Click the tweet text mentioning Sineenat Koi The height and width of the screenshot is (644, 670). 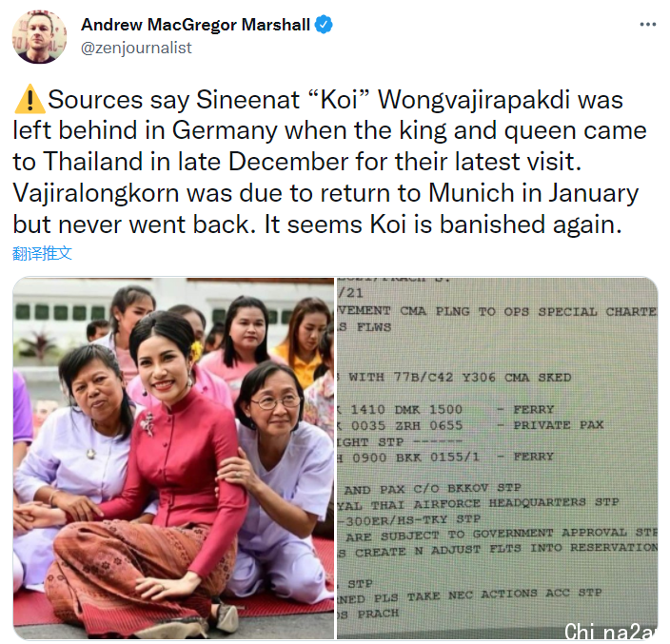tap(329, 162)
